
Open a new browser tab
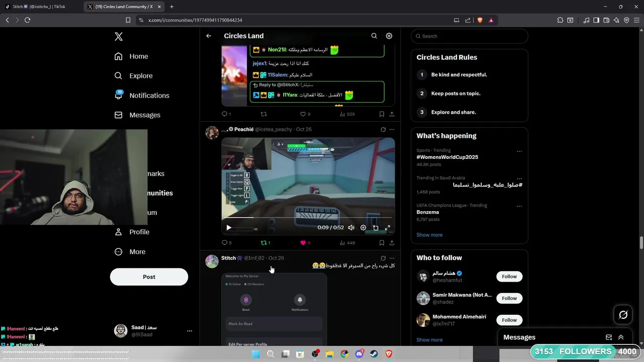pyautogui.click(x=172, y=7)
